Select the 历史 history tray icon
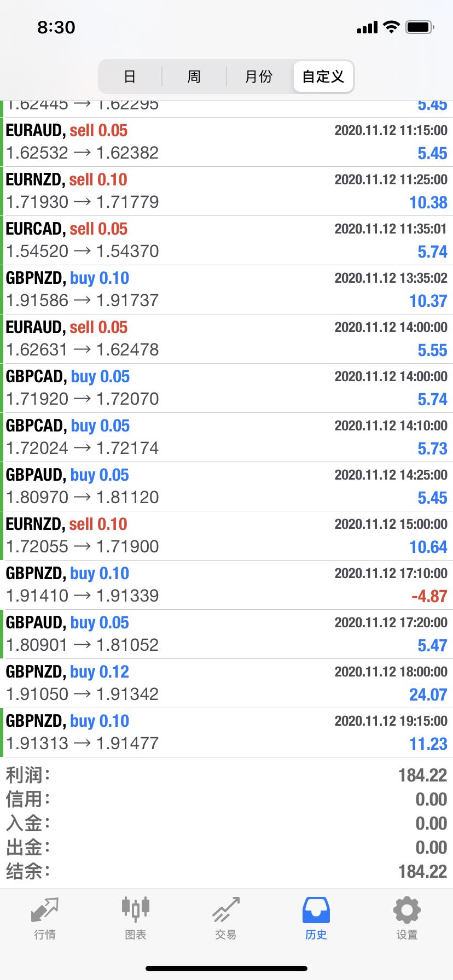The width and height of the screenshot is (453, 980). 316,911
